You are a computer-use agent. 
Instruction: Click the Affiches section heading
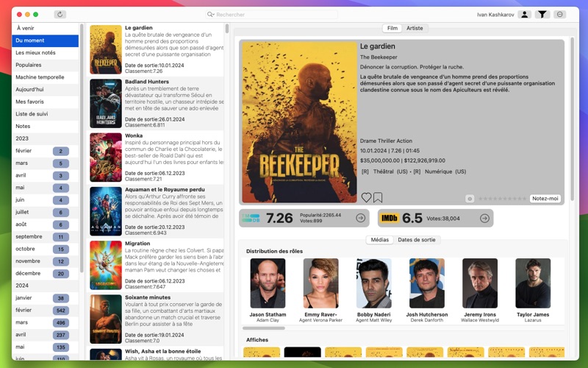[x=257, y=340]
